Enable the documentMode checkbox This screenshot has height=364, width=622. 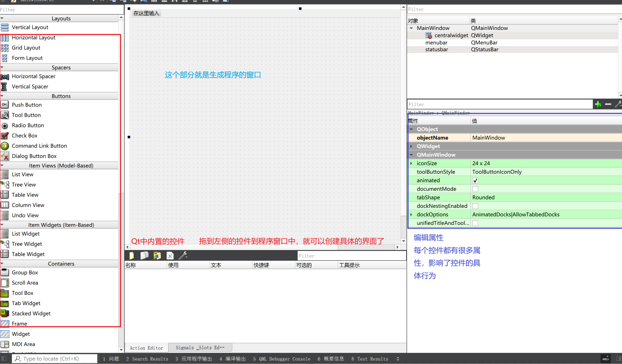[x=475, y=189]
